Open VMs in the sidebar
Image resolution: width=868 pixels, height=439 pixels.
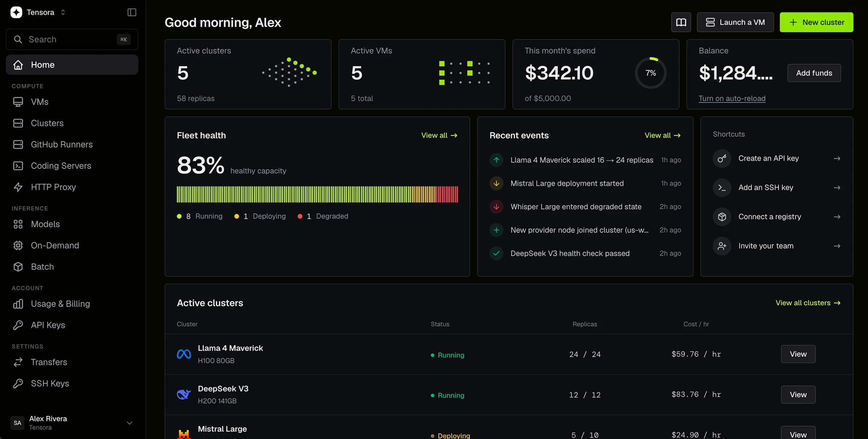(72, 102)
